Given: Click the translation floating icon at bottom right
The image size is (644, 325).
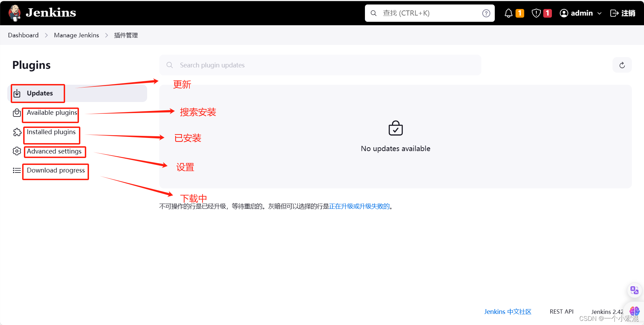Looking at the screenshot, I should pyautogui.click(x=634, y=290).
